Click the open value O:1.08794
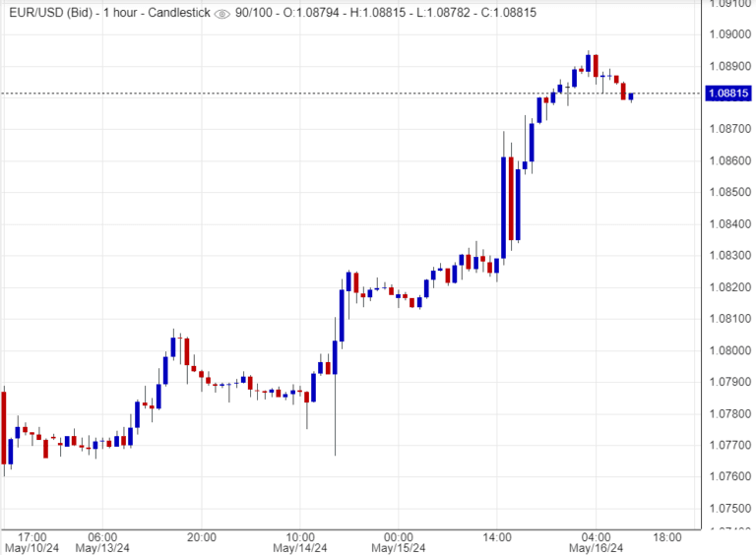Screen dimensions: 756x555 (316, 14)
